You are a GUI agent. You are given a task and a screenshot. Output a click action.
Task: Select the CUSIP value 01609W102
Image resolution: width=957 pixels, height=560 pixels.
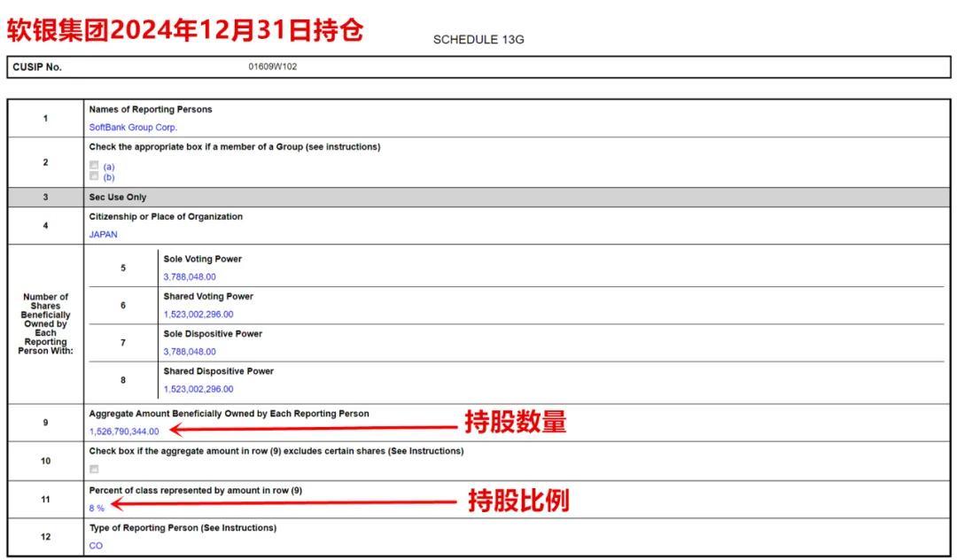click(273, 66)
